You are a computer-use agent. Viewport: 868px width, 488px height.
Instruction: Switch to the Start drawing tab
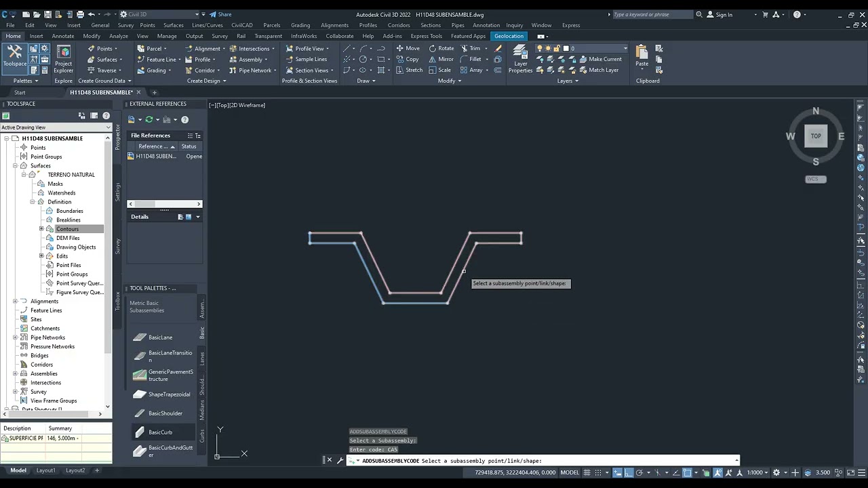pyautogui.click(x=20, y=92)
